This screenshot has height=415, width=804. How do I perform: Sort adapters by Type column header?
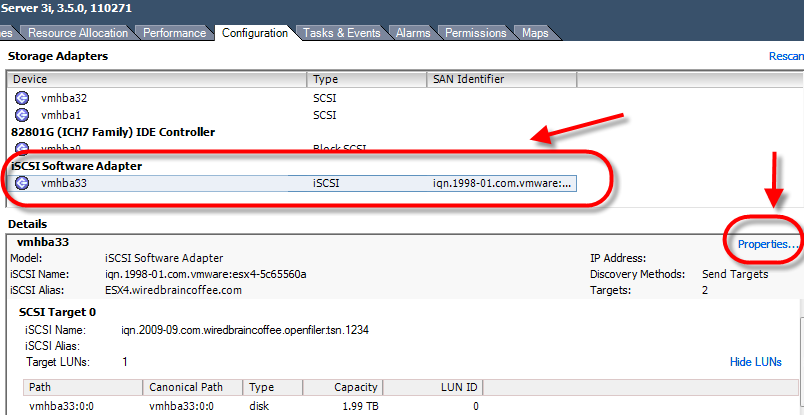tap(366, 79)
